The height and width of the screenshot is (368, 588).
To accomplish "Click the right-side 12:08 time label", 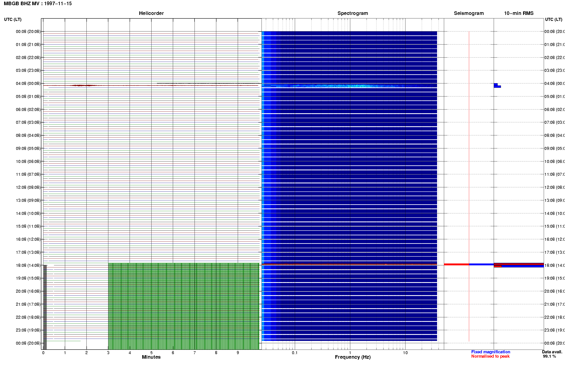I will (555, 187).
